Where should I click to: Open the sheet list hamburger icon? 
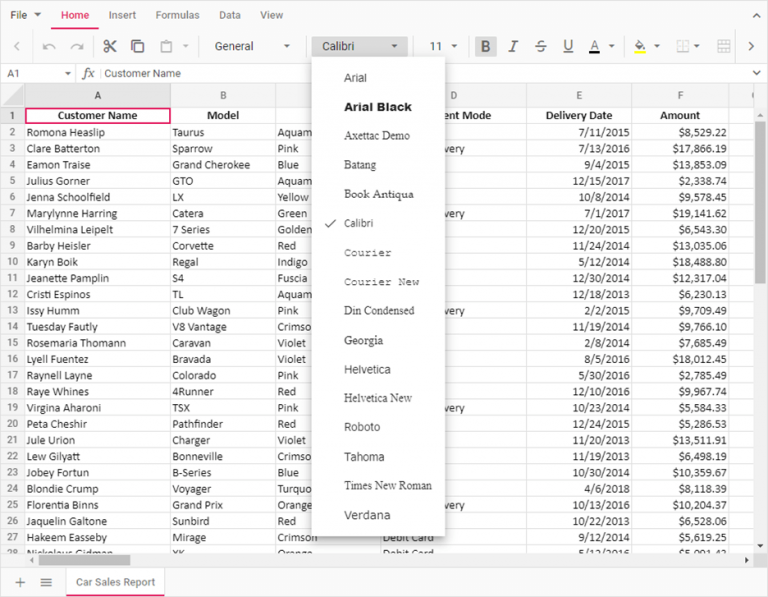tap(46, 582)
